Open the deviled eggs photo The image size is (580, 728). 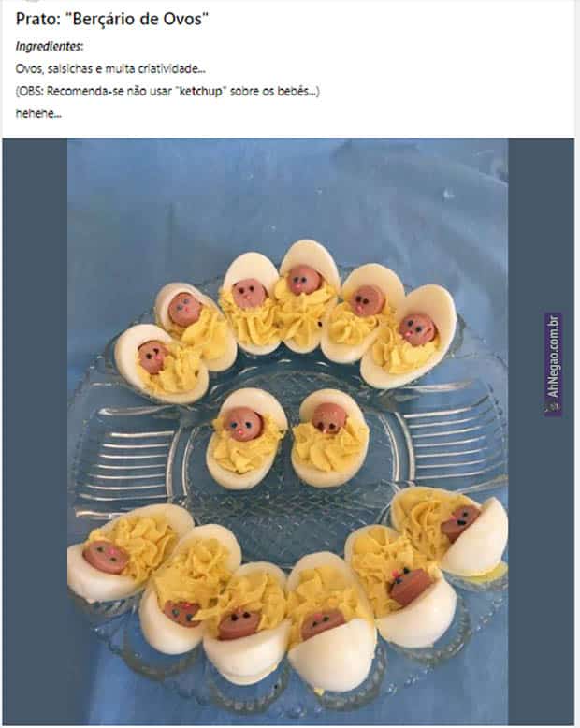tap(288, 431)
